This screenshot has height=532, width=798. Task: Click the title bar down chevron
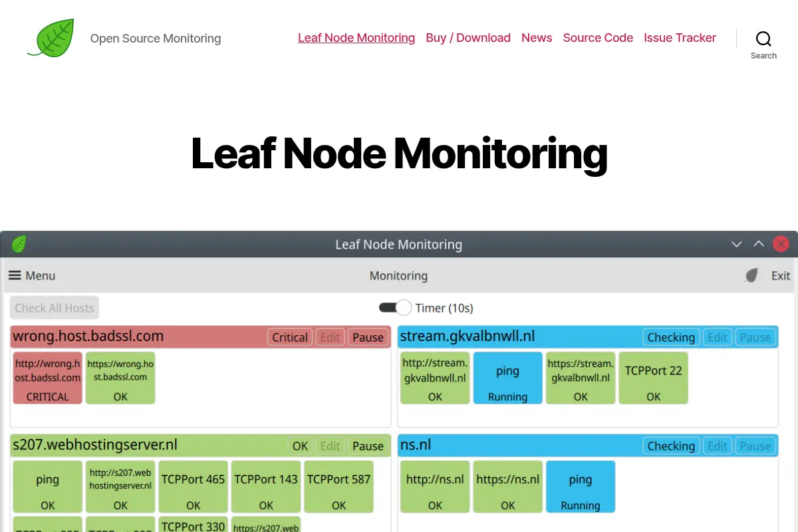[x=736, y=244]
